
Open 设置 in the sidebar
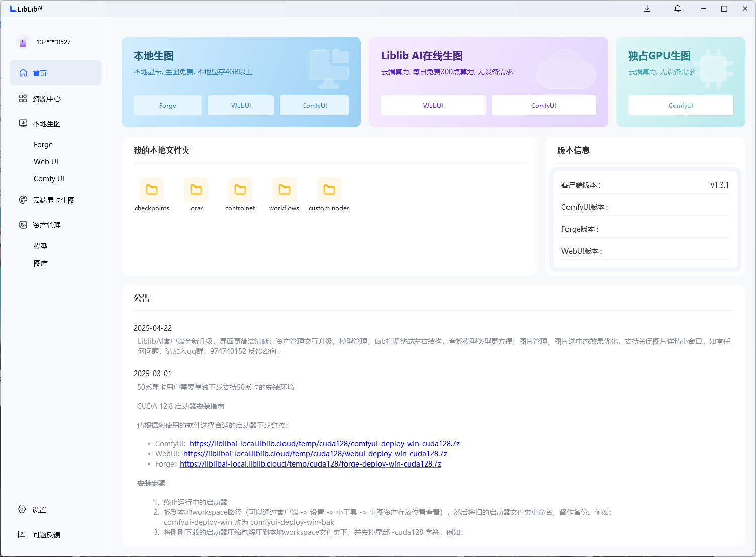(x=39, y=509)
